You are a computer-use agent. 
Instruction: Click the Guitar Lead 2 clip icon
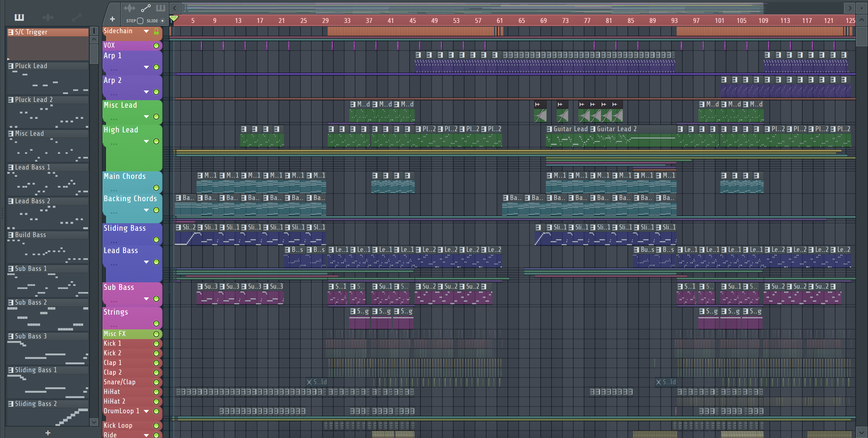593,129
